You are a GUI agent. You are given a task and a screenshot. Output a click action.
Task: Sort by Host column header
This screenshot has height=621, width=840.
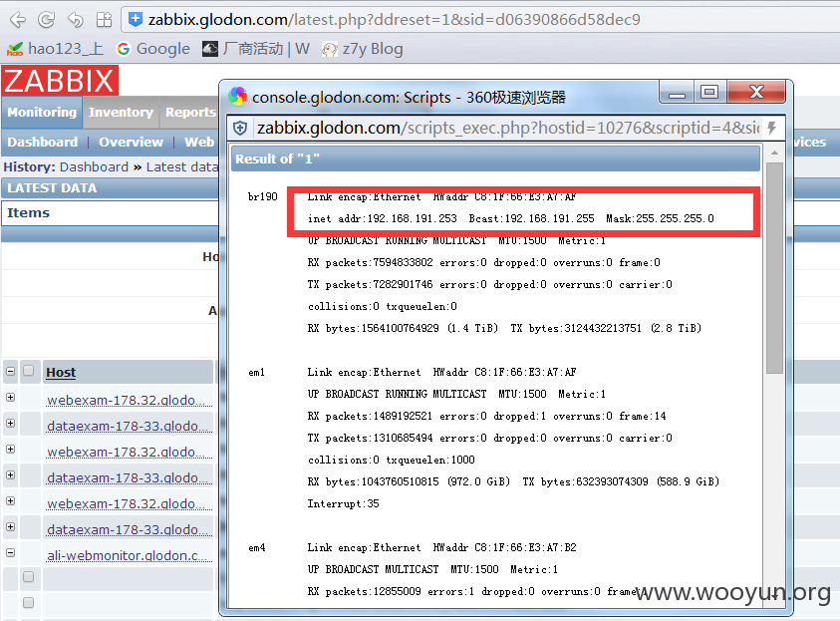coord(61,373)
